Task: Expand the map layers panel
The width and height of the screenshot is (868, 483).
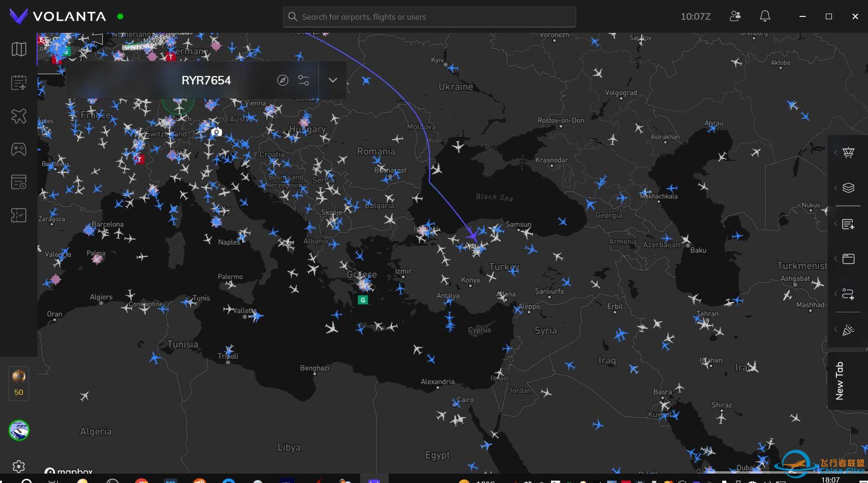Action: point(848,188)
